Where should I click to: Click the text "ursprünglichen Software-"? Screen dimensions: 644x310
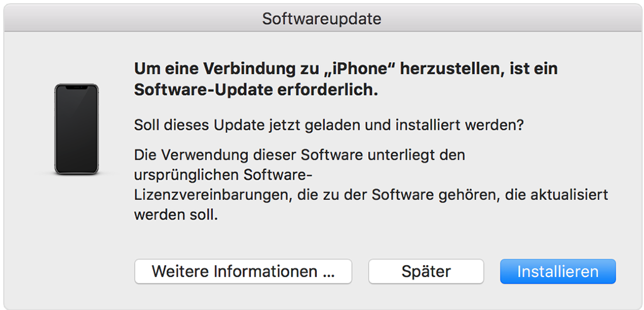point(225,175)
